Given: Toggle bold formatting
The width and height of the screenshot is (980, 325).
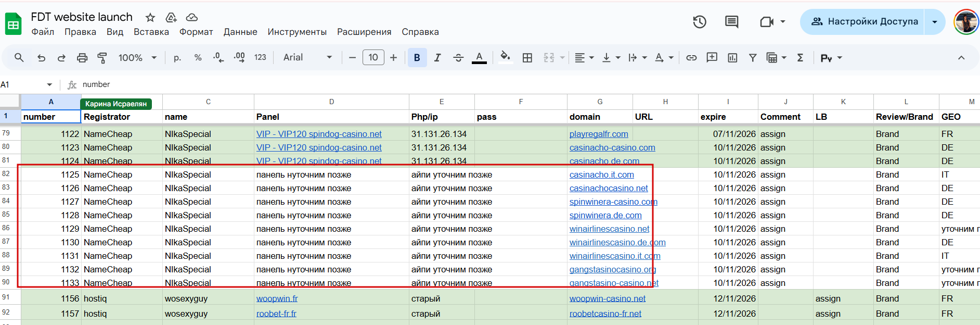Looking at the screenshot, I should point(417,58).
